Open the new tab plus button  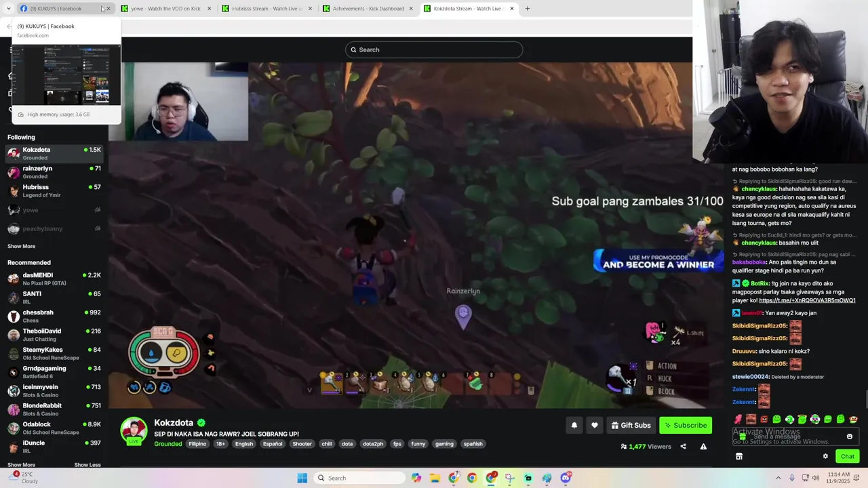click(527, 8)
